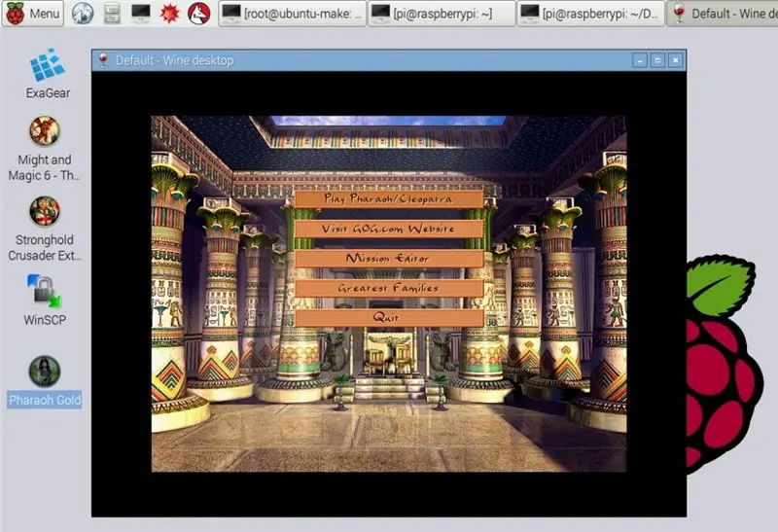Click the ExaGear label text

coord(48,92)
